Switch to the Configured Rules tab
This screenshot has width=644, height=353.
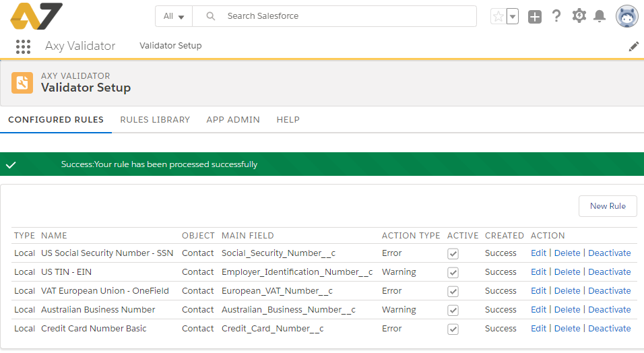coord(56,120)
